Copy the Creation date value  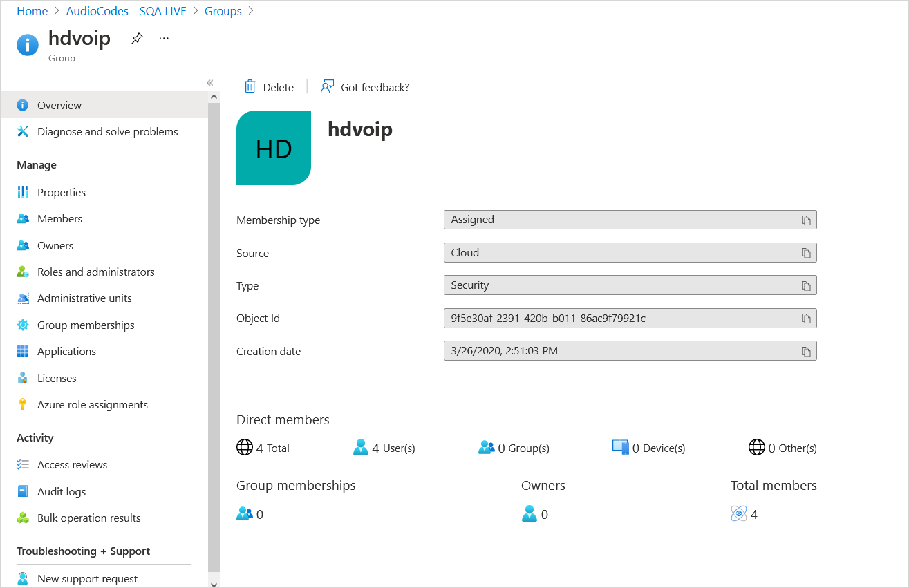coord(806,351)
